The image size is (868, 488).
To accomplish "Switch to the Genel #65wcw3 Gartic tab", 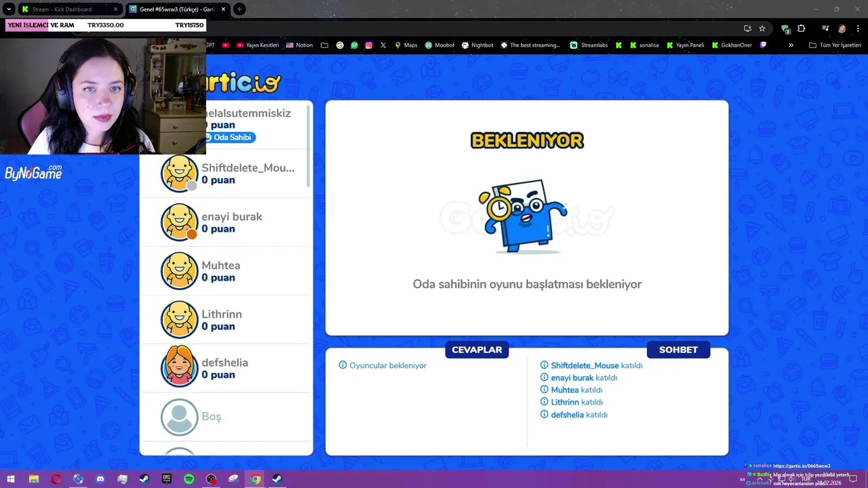I will point(177,9).
